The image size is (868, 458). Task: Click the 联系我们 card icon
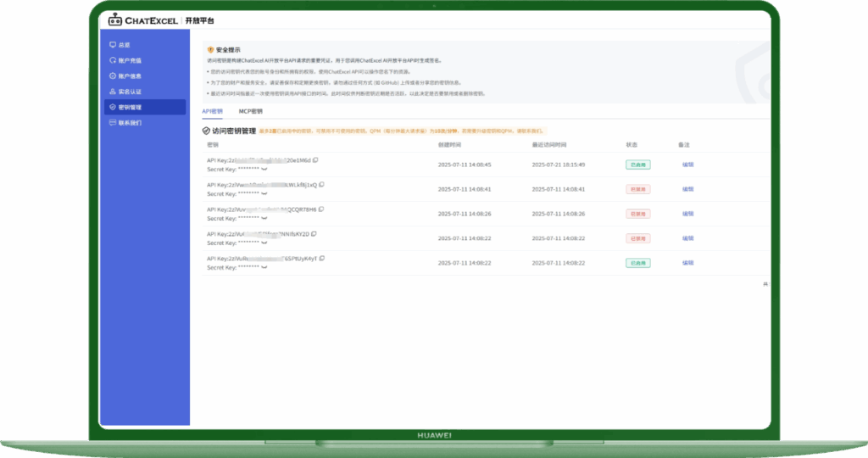(x=113, y=122)
